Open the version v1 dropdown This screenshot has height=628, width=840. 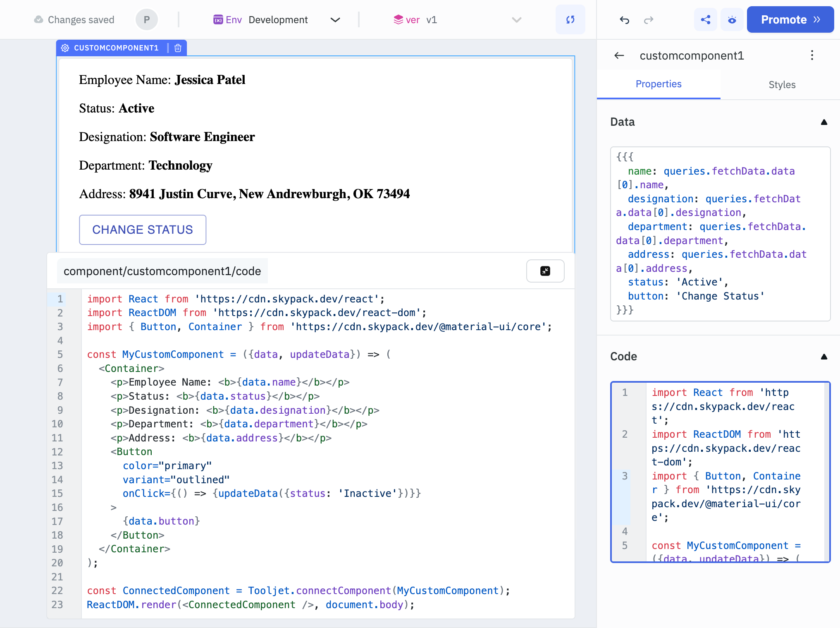(x=516, y=19)
